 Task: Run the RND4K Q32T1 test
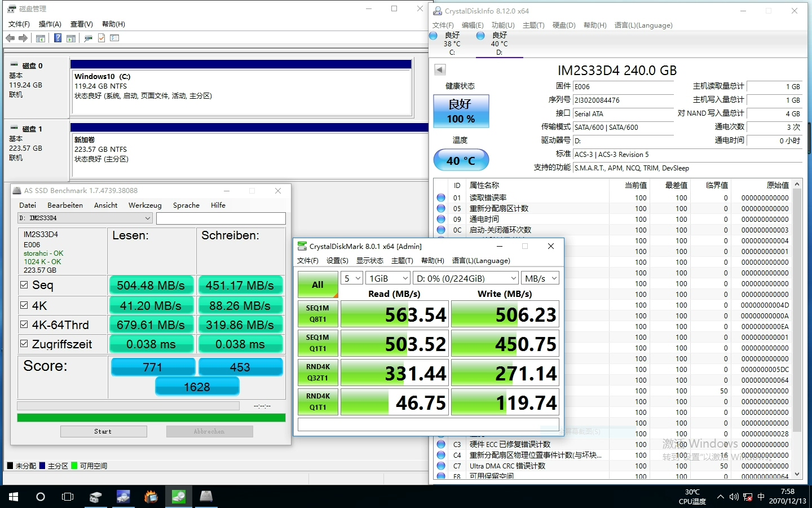317,373
